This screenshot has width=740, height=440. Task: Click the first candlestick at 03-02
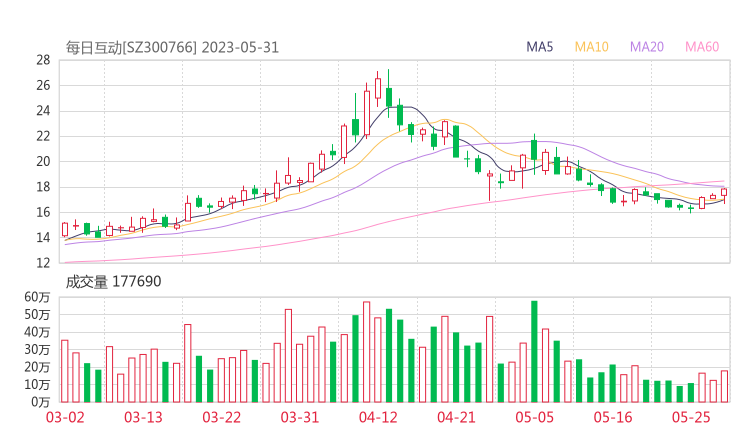pyautogui.click(x=65, y=229)
